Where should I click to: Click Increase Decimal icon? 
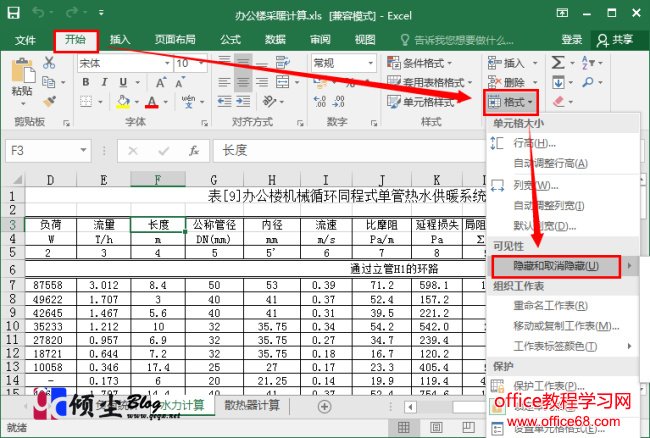pos(320,102)
